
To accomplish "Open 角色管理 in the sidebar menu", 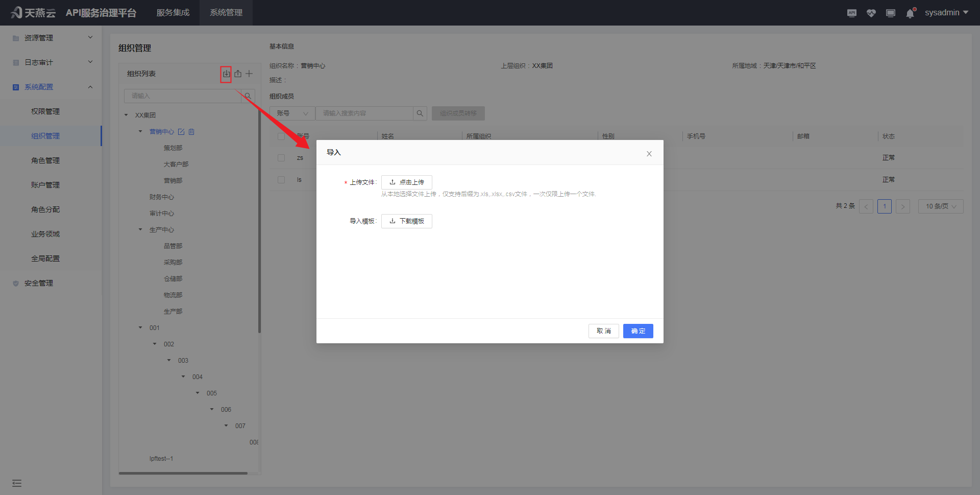I will pyautogui.click(x=45, y=160).
